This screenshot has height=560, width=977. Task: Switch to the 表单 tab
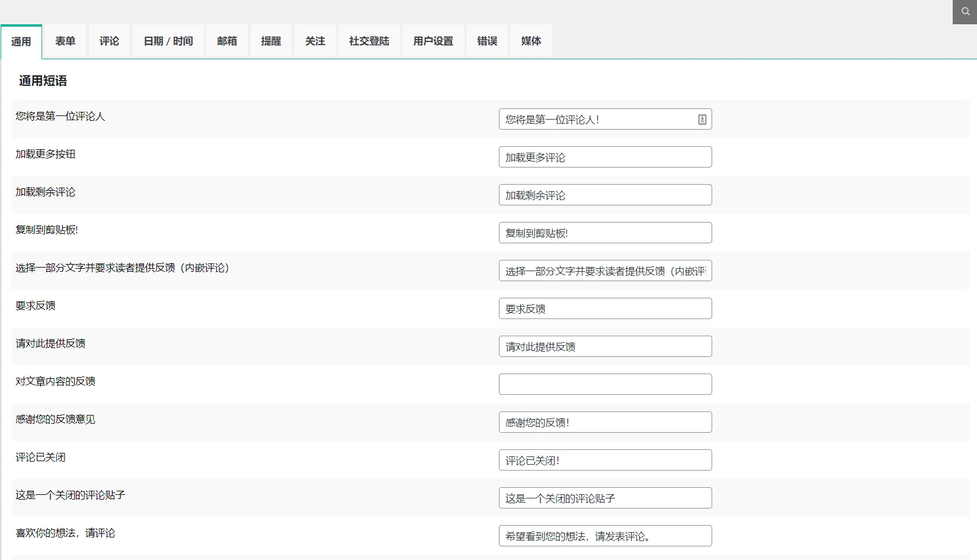point(65,41)
